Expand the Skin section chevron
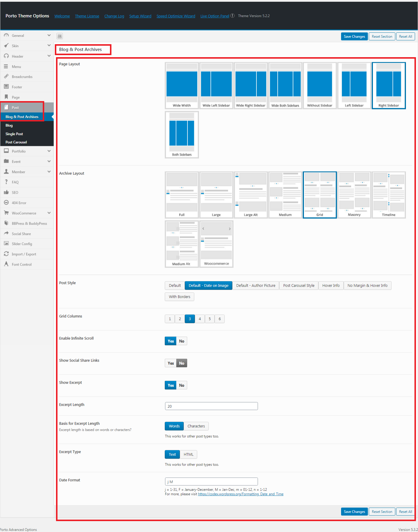 point(49,45)
